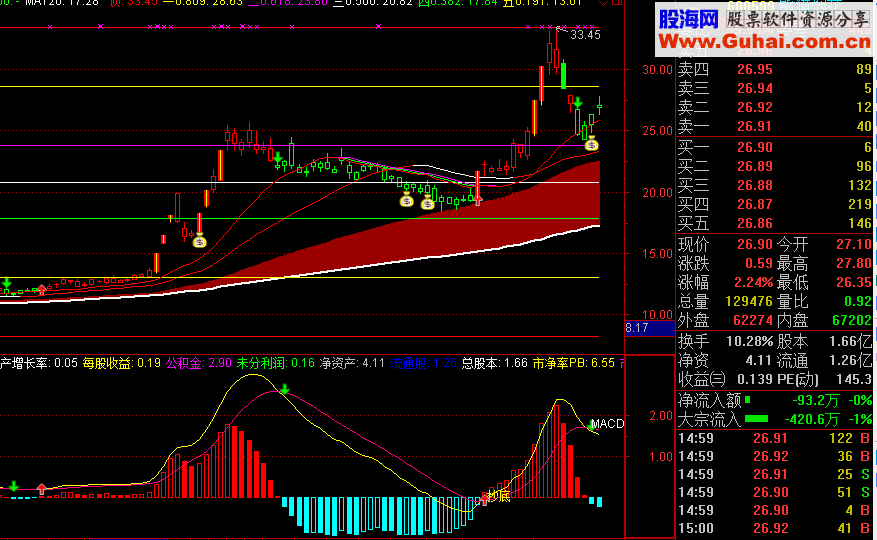Click the green down arrow at the MACD panel's left edge

[13, 486]
